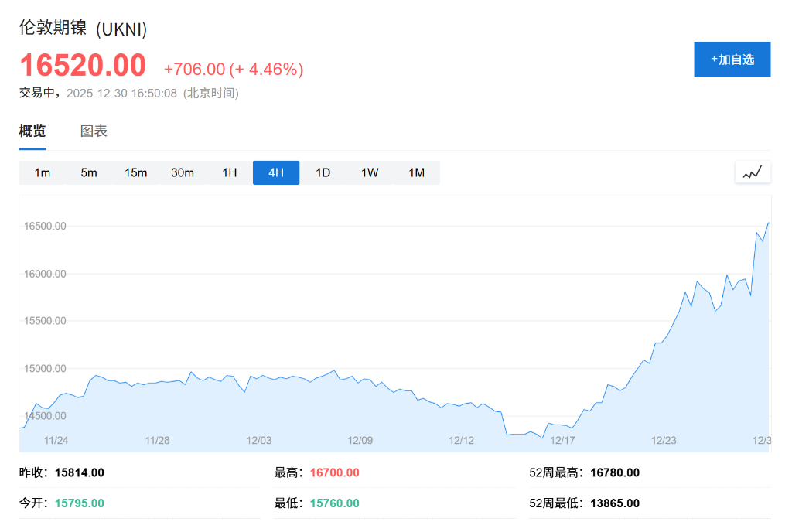Switch to the 图表 tab
Screen dimensions: 792x532
point(93,131)
